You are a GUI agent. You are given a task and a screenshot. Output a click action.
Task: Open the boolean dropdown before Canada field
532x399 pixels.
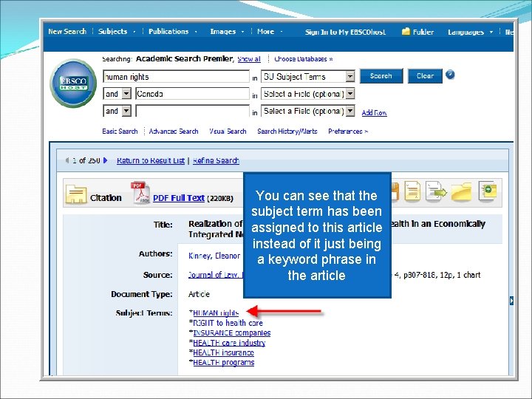pos(126,94)
